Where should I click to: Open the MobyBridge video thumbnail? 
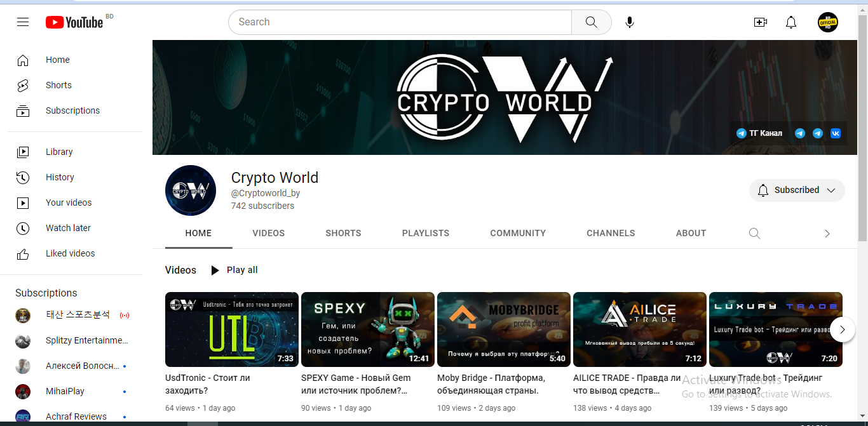point(504,329)
